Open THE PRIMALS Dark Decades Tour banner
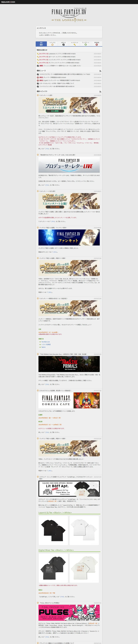The height and width of the screenshot is (644, 138). (x=69, y=364)
